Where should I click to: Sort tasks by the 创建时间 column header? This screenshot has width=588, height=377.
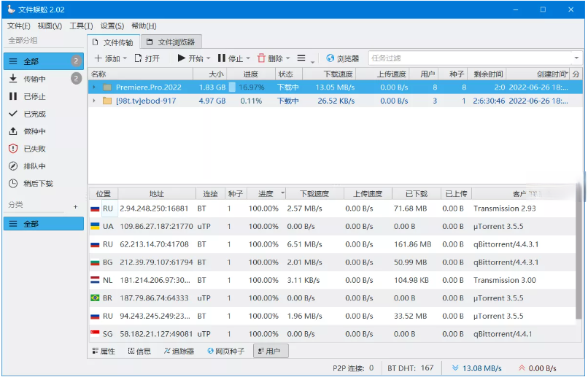coord(538,74)
